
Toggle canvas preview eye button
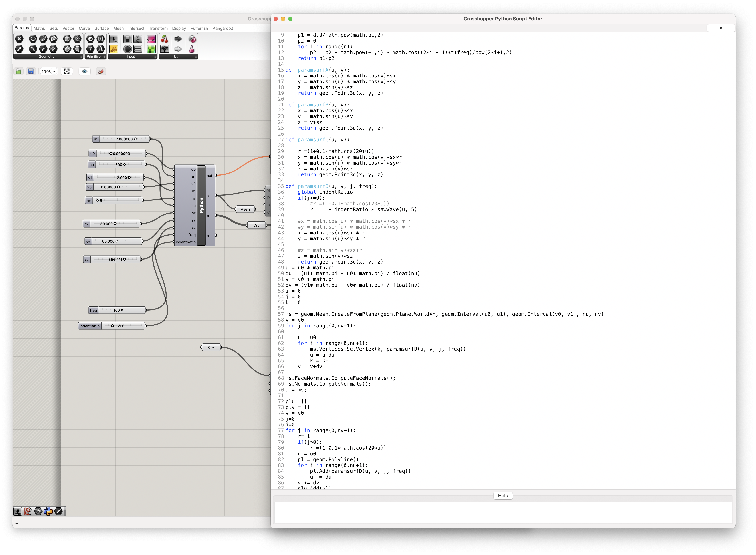click(85, 71)
